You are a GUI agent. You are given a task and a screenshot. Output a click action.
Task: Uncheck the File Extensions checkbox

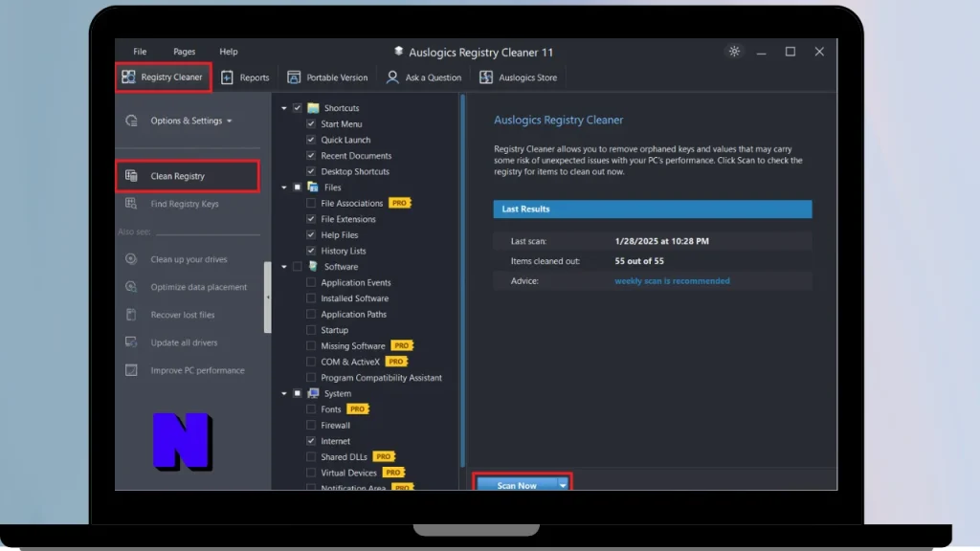pyautogui.click(x=311, y=219)
